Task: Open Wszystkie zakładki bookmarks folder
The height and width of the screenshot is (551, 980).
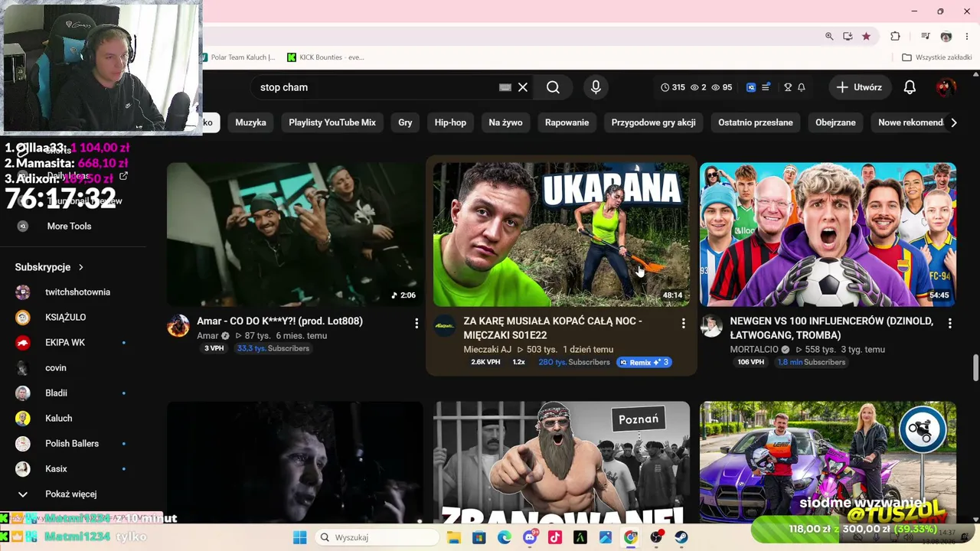Action: click(936, 57)
